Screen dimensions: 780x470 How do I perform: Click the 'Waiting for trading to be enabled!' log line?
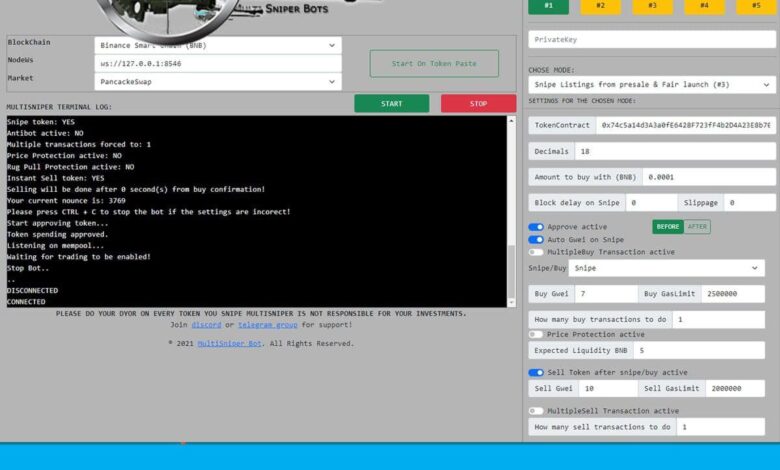(79, 257)
